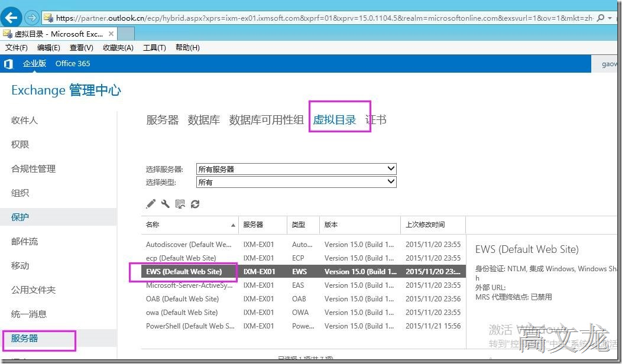The image size is (622, 364).
Task: Click the wrench configure icon
Action: pyautogui.click(x=166, y=204)
